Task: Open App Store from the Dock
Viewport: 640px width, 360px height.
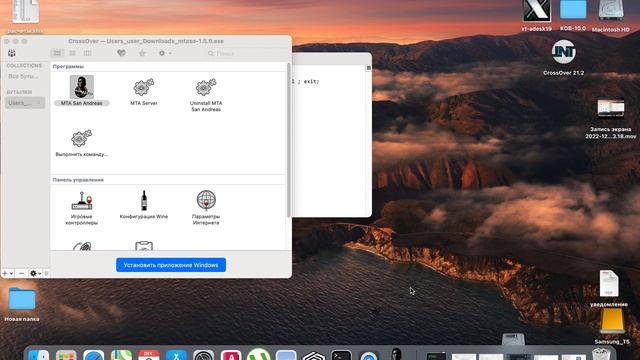Action: [176, 355]
